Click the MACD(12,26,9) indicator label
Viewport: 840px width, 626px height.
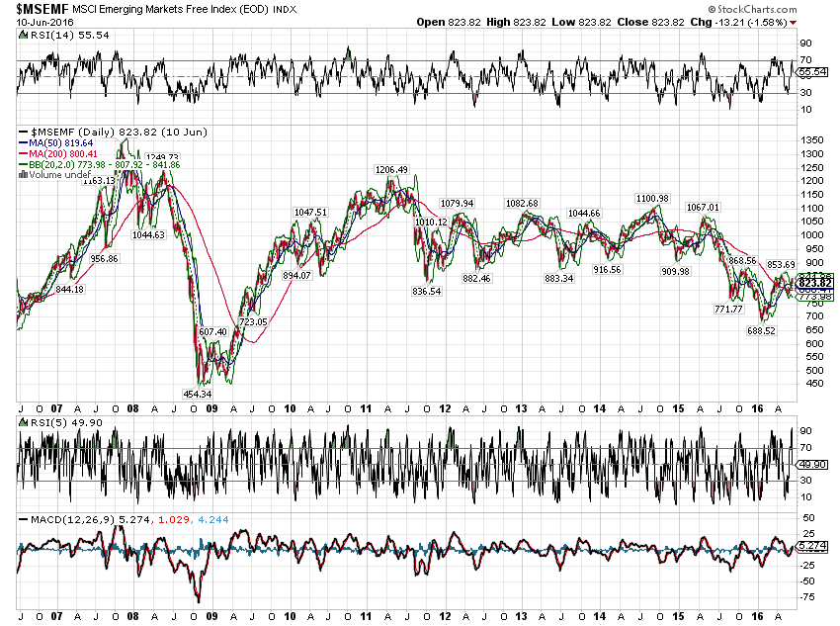[x=72, y=519]
